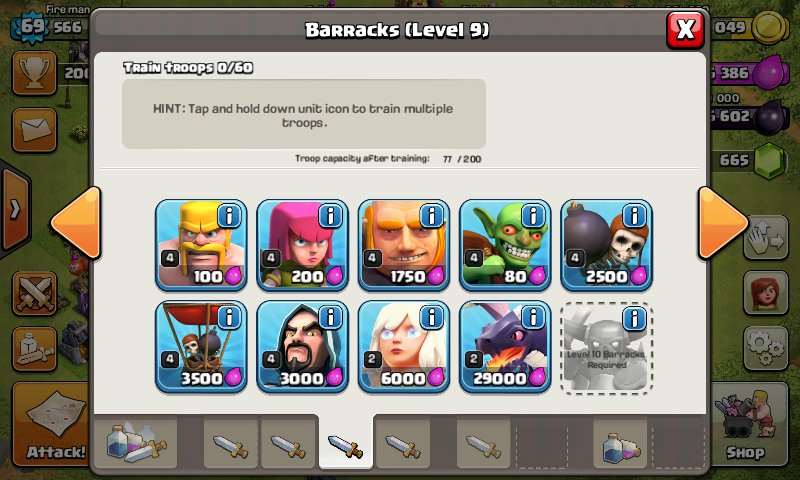Viewport: 800px width, 480px height.
Task: Select the Balloon troop card
Action: tap(201, 347)
